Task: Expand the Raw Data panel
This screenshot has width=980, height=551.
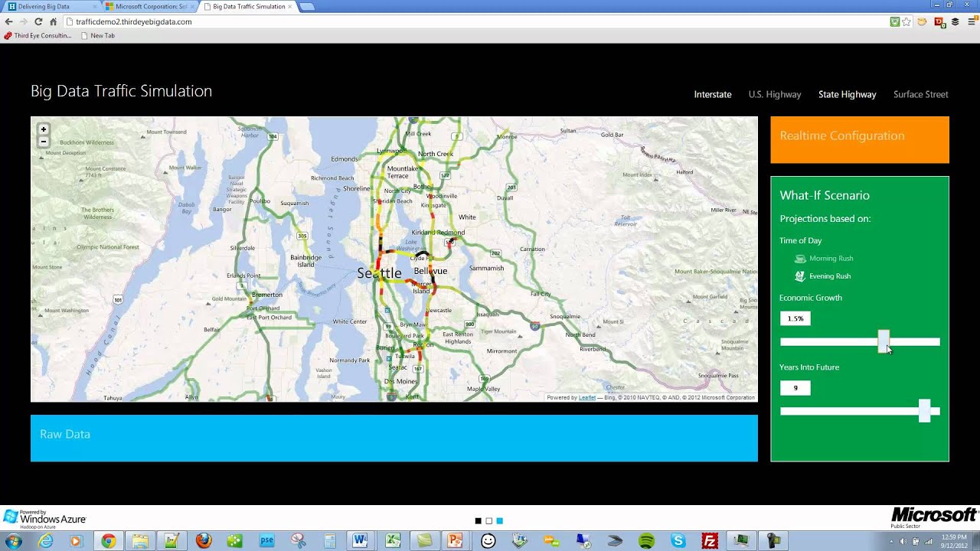Action: (x=394, y=439)
